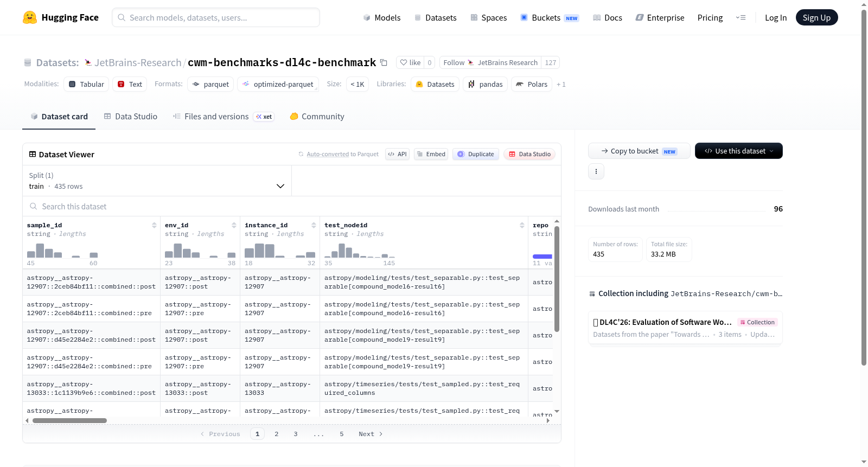The height and width of the screenshot is (467, 868).
Task: Click Copy to bucket button
Action: coord(639,151)
